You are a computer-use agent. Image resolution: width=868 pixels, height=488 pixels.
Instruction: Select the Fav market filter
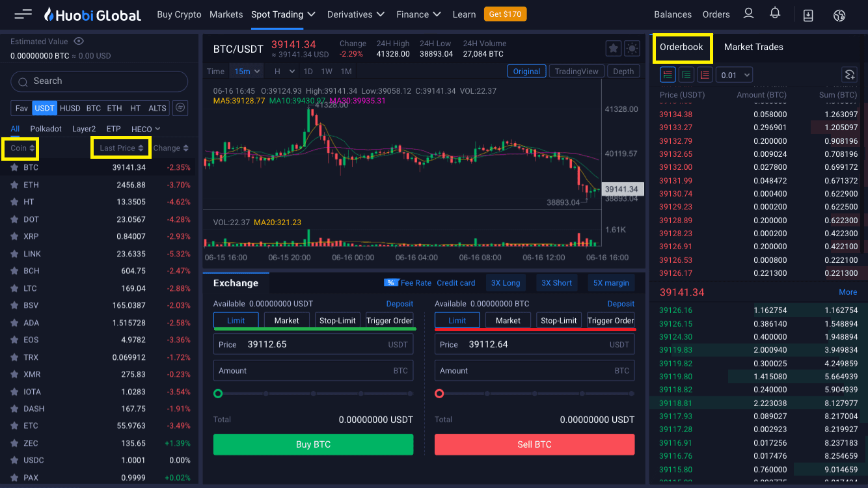pos(21,108)
